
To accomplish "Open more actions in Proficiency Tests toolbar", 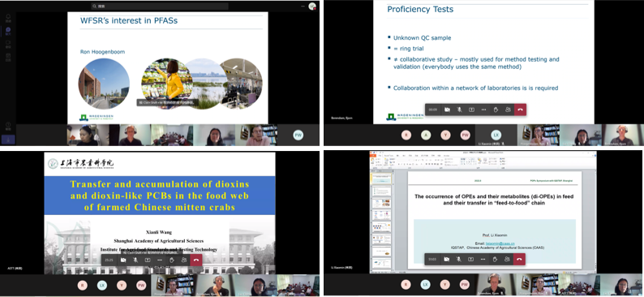I will 483,110.
